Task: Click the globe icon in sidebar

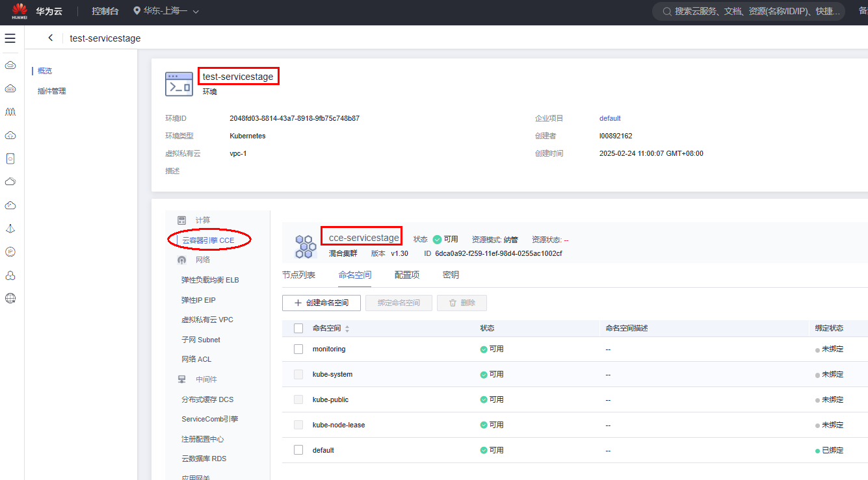Action: tap(10, 298)
